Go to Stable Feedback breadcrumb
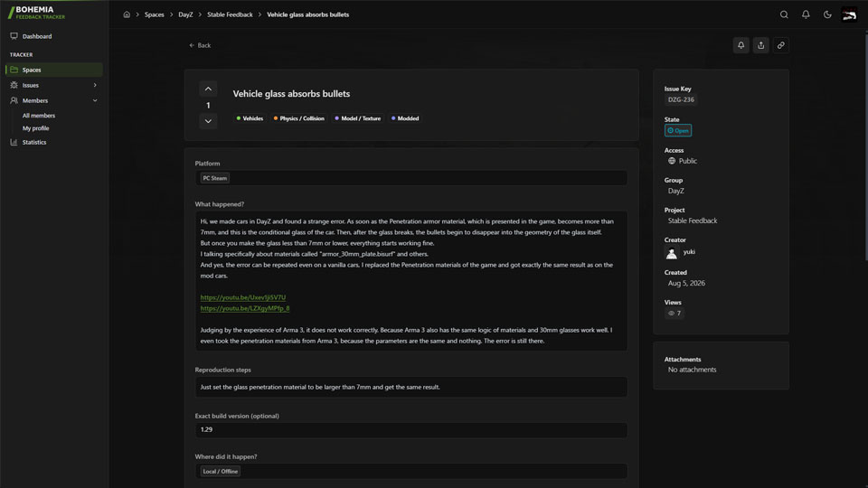This screenshot has height=488, width=868. pyautogui.click(x=230, y=14)
